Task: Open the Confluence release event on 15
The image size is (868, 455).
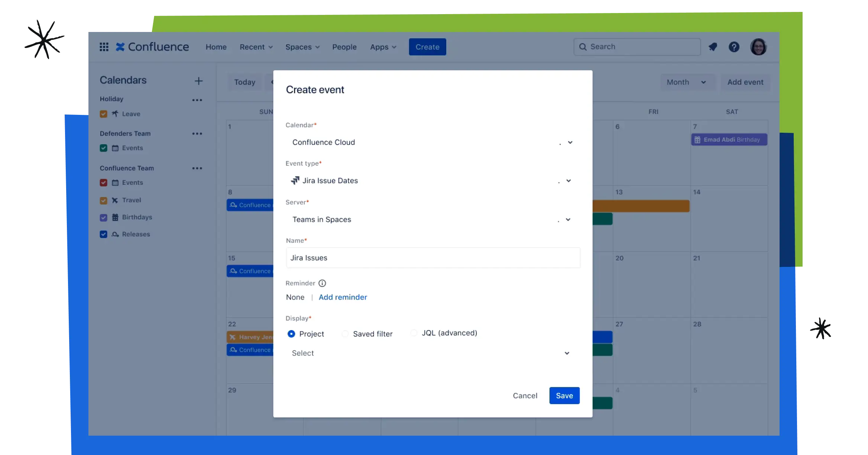Action: click(250, 271)
